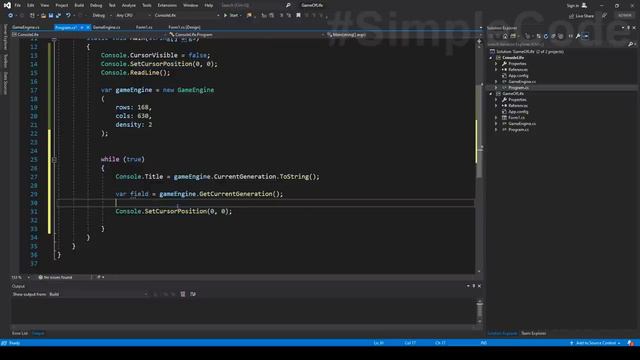Click Add to Source Control in status bar
The width and height of the screenshot is (640, 360).
(596, 343)
